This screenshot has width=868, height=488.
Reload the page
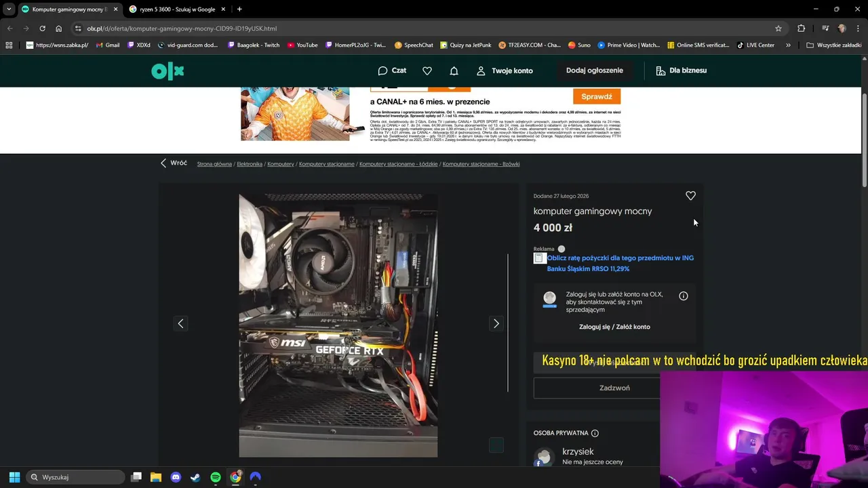[42, 28]
